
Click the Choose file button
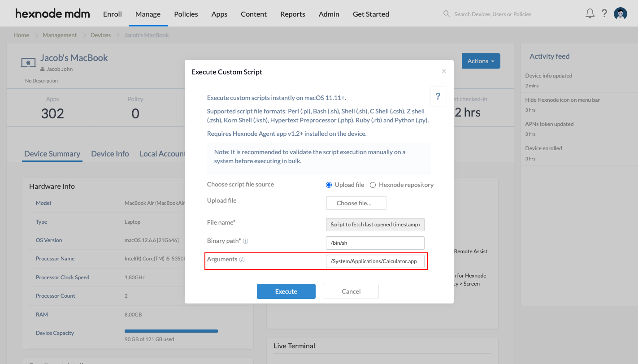pyautogui.click(x=356, y=203)
